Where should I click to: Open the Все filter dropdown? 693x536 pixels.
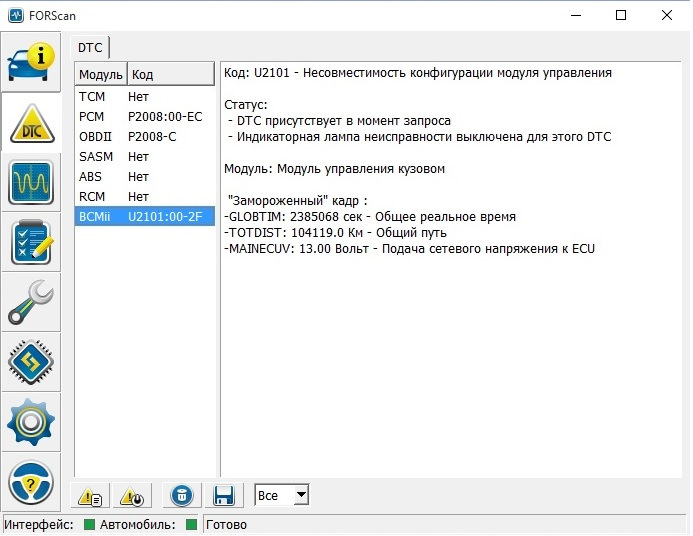pos(282,495)
